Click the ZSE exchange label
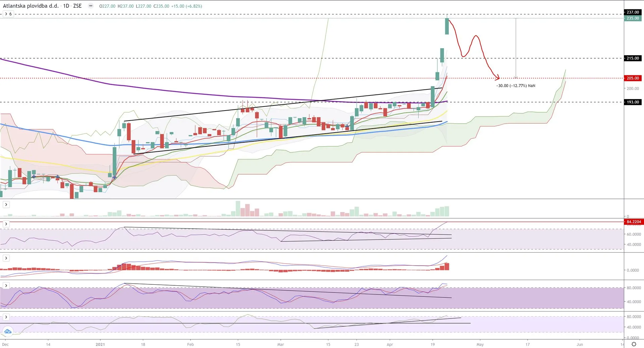The image size is (644, 348). 77,6
